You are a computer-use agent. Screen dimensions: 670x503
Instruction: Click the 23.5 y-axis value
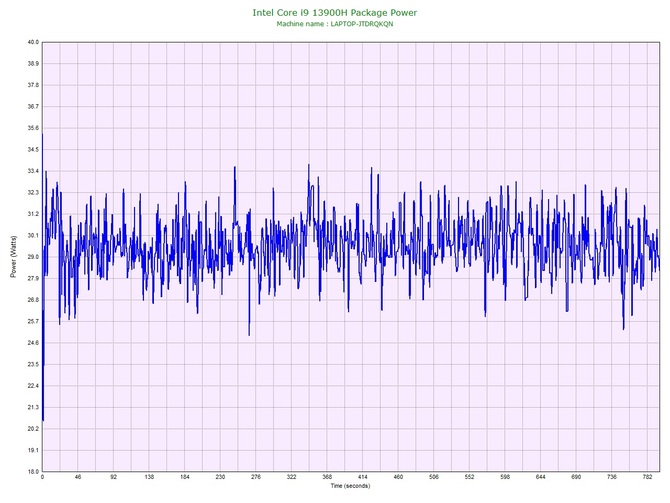pyautogui.click(x=33, y=365)
